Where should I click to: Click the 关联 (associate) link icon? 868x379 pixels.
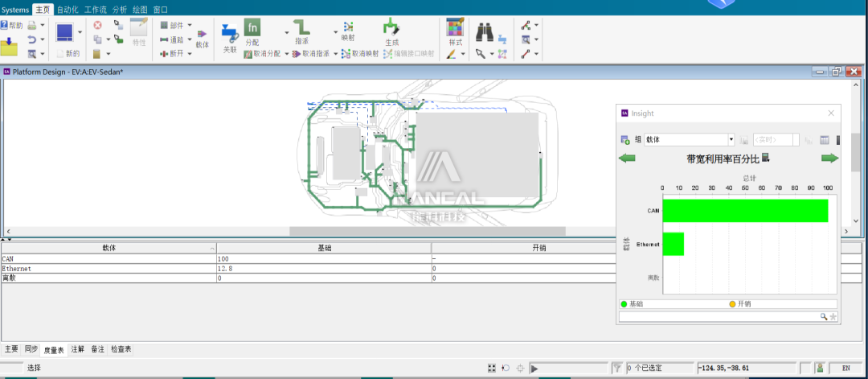(x=229, y=34)
